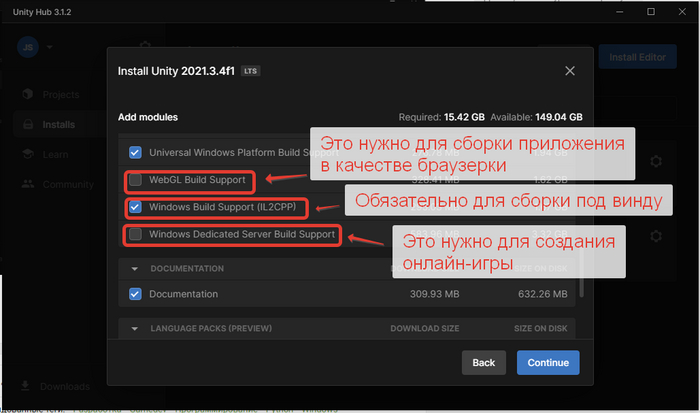Screen dimensions: 700x413
Task: Click the Community people icon
Action: click(27, 184)
